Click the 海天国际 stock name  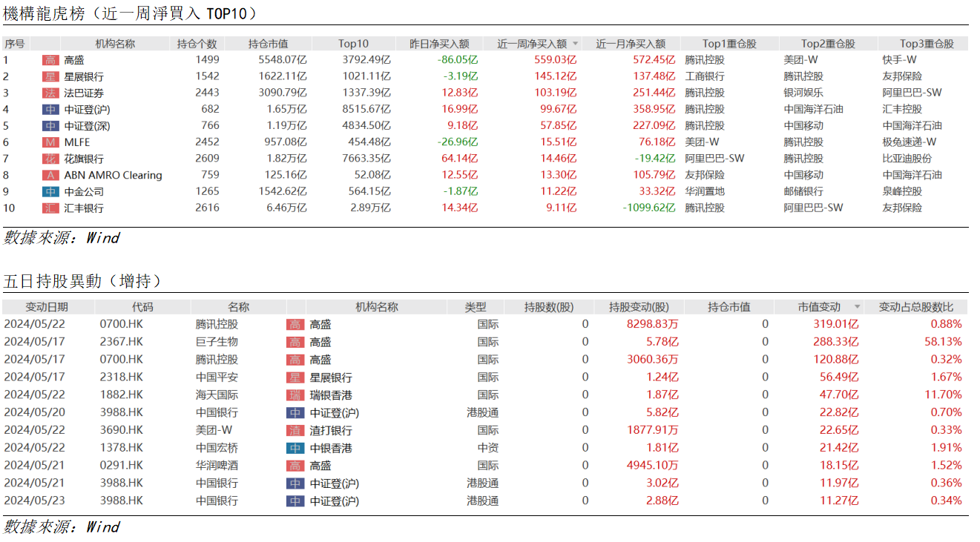tap(217, 395)
